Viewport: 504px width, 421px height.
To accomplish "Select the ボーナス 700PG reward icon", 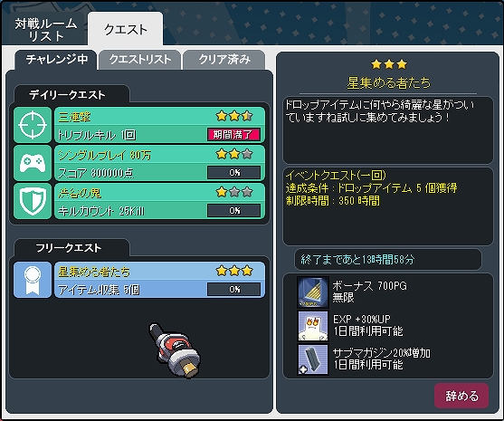I will point(313,292).
